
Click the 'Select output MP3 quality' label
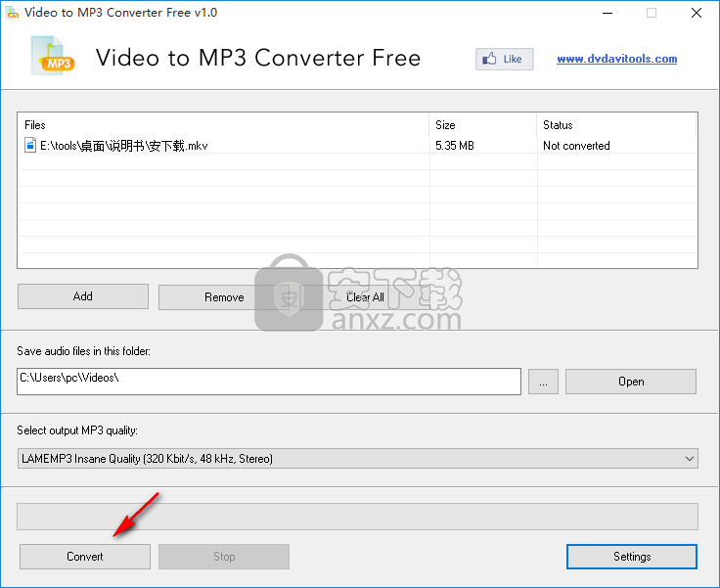coord(77,430)
